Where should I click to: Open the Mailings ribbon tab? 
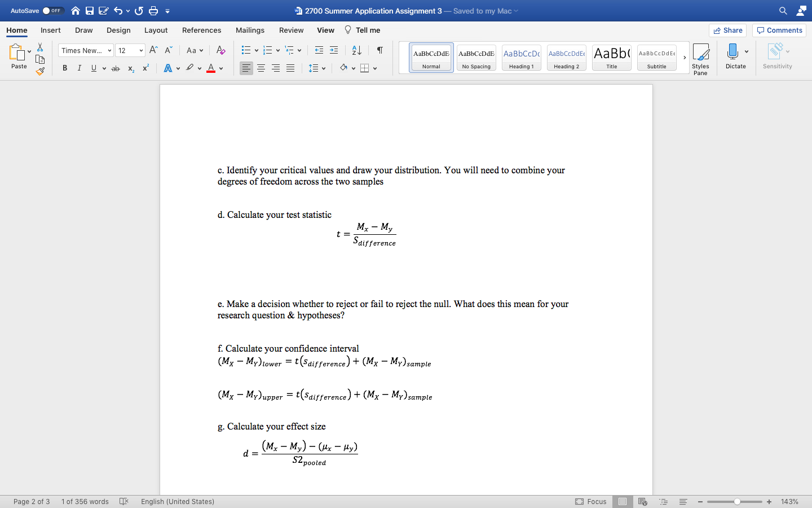pyautogui.click(x=250, y=30)
